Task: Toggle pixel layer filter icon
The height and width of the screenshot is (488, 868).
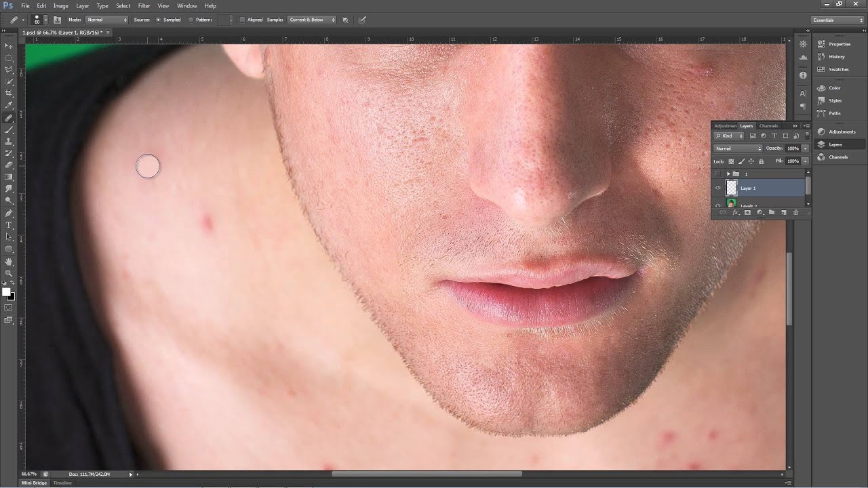Action: point(753,136)
